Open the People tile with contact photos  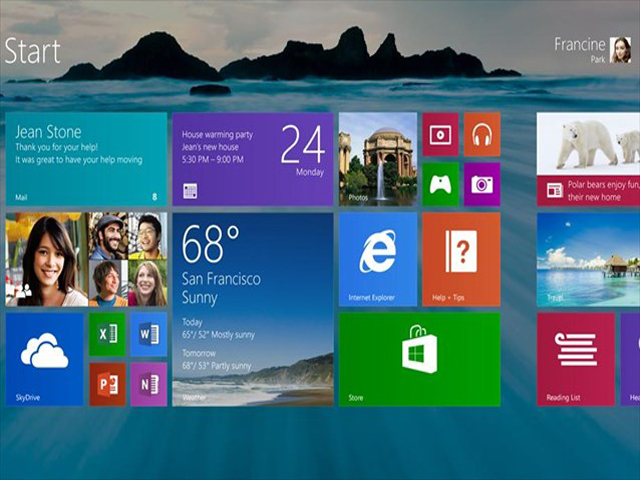tap(86, 259)
